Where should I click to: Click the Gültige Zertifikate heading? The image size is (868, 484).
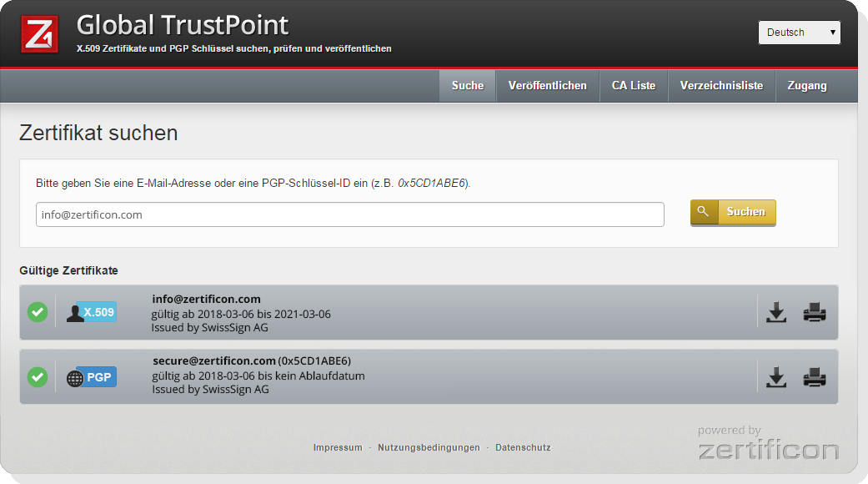[68, 271]
